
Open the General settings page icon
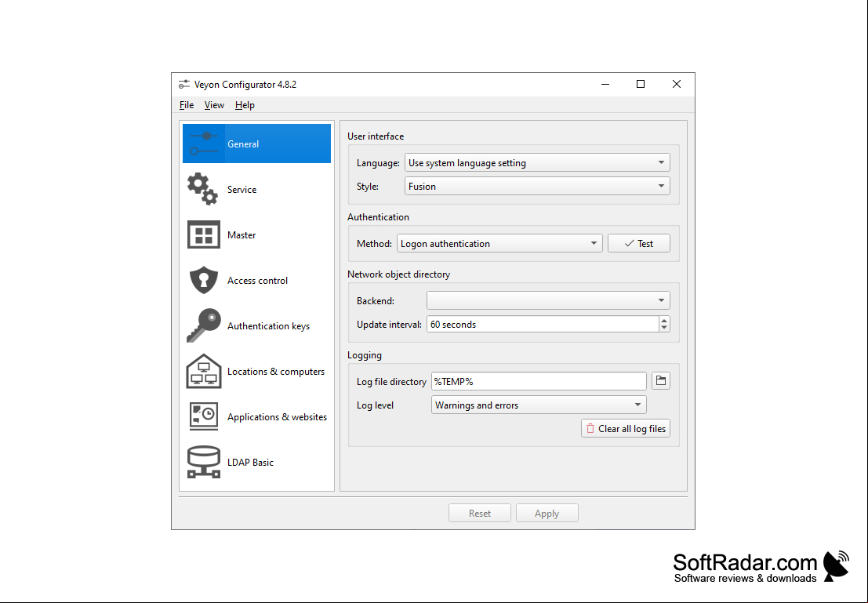pyautogui.click(x=204, y=143)
